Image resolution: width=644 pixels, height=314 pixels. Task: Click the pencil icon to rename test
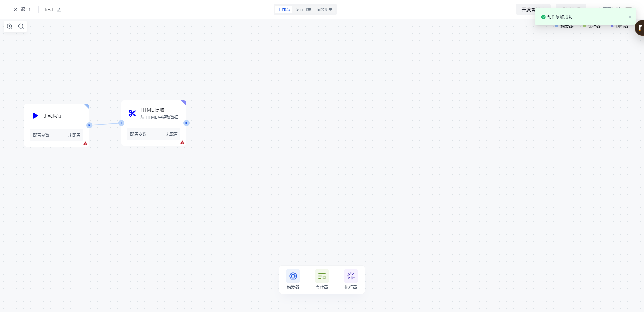click(x=59, y=10)
